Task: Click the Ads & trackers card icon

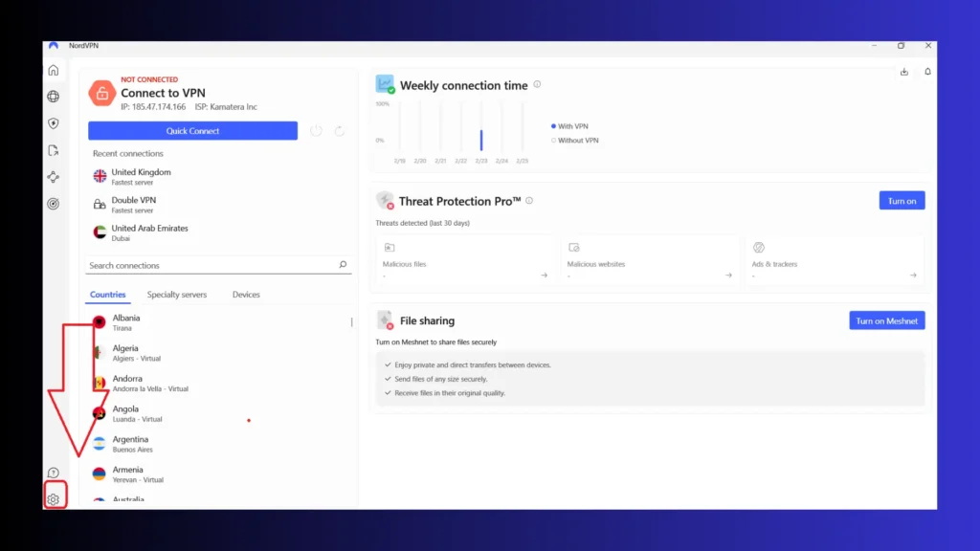Action: point(759,248)
